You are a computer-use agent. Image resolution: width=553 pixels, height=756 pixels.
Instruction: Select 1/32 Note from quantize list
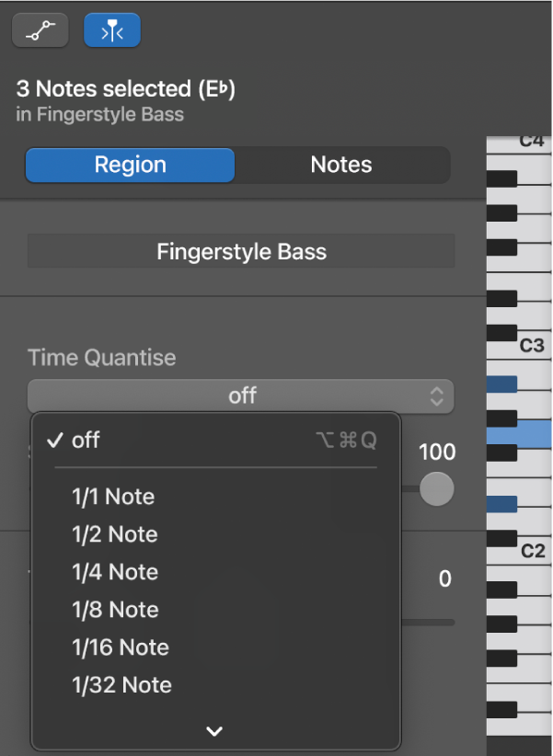coord(122,685)
